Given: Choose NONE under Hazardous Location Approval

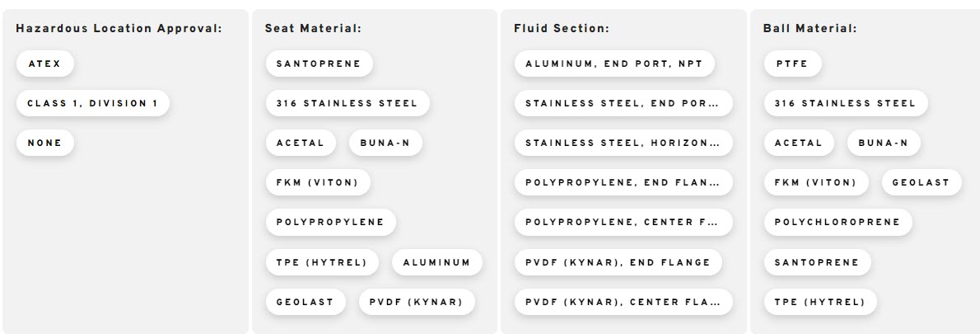Looking at the screenshot, I should click(x=45, y=143).
